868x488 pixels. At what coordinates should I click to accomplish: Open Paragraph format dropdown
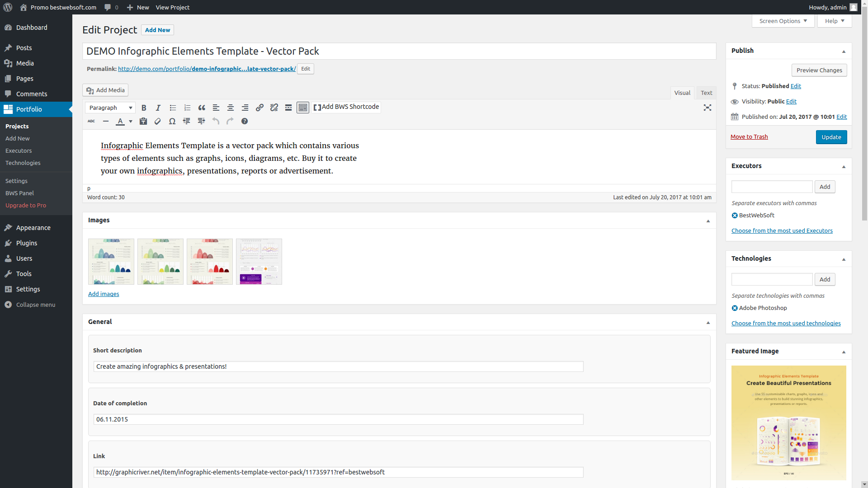pyautogui.click(x=110, y=108)
